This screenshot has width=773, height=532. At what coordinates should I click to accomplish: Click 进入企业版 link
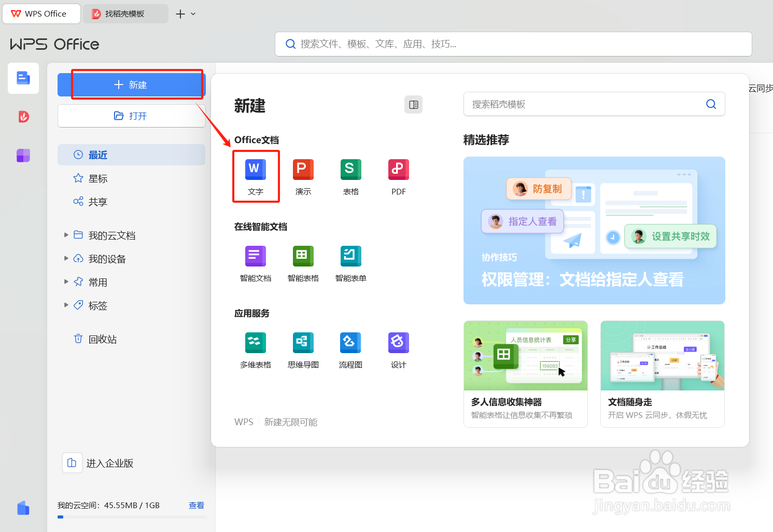[x=110, y=464]
